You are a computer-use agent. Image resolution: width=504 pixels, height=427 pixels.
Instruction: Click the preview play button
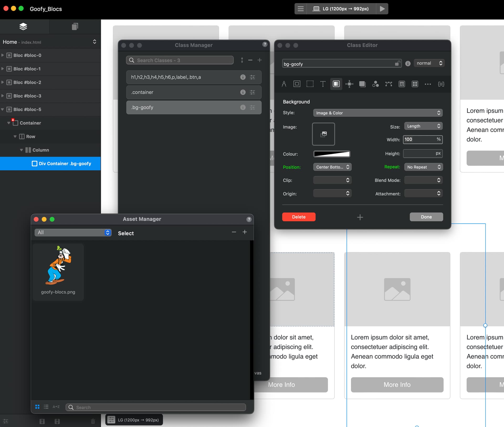(x=382, y=9)
